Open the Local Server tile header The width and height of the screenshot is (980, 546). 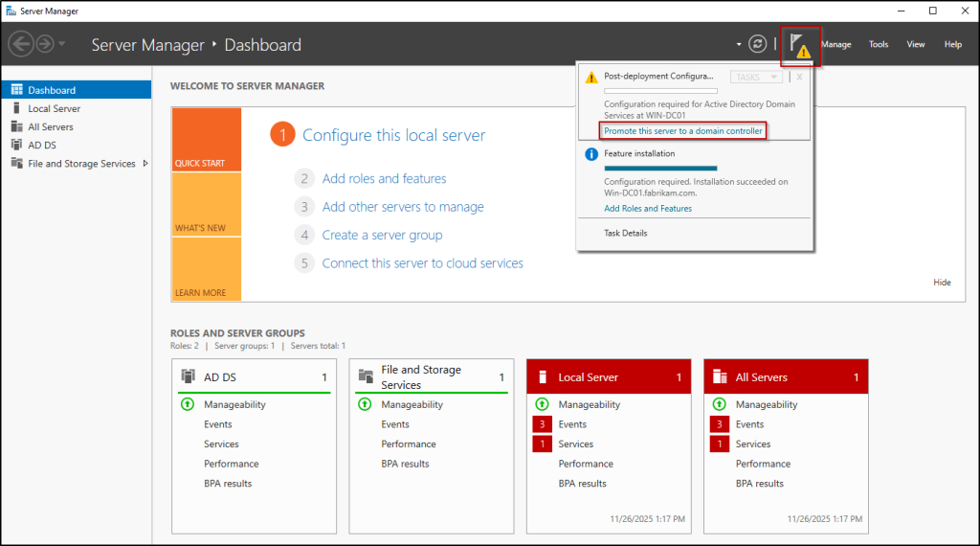pos(609,377)
